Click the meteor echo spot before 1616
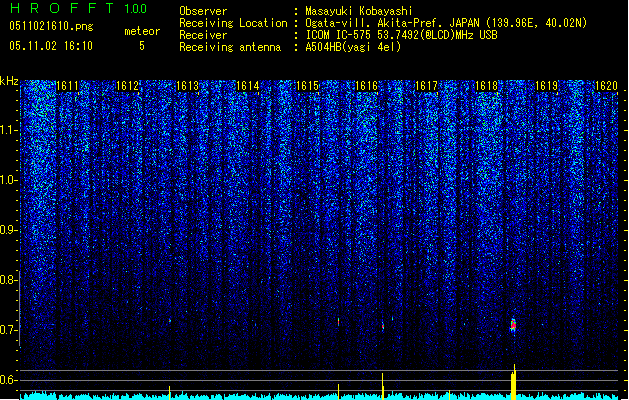This screenshot has height=400, width=629. pos(339,322)
